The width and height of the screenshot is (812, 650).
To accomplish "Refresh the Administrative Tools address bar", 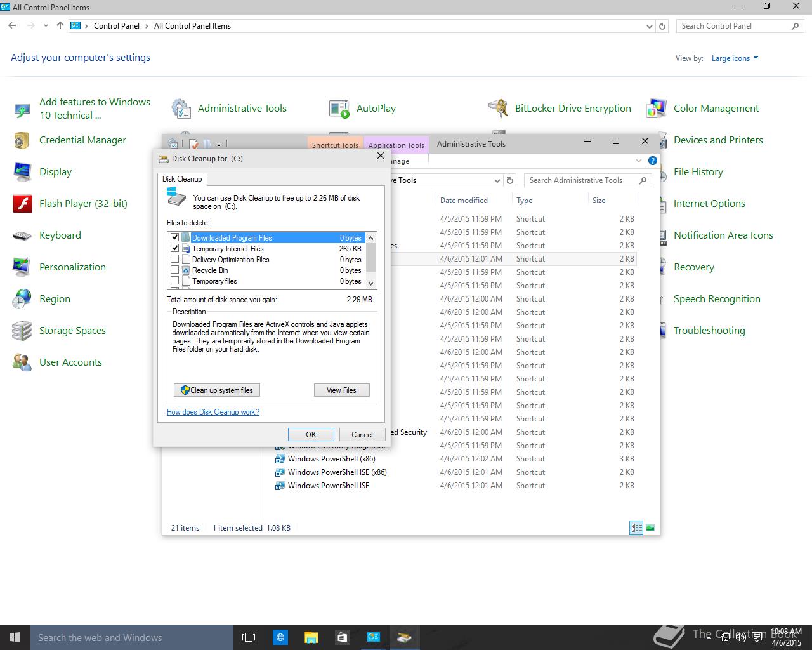I will [x=510, y=180].
